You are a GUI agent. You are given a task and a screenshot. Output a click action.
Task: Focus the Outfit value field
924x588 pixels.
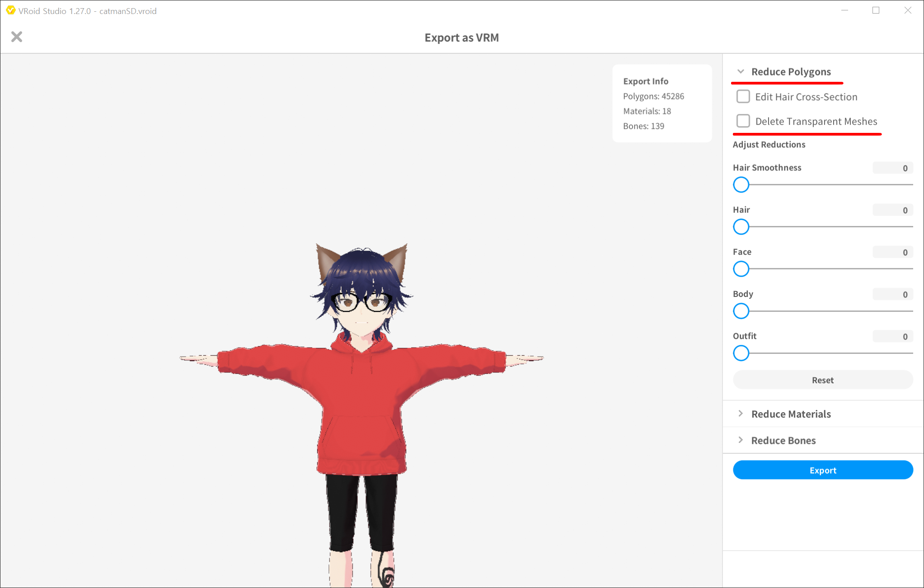892,337
